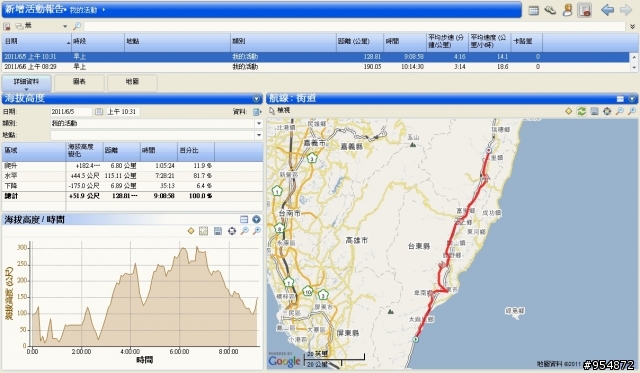This screenshot has height=373, width=640.
Task: Sort by the 卡路里 column header
Action: coord(527,42)
